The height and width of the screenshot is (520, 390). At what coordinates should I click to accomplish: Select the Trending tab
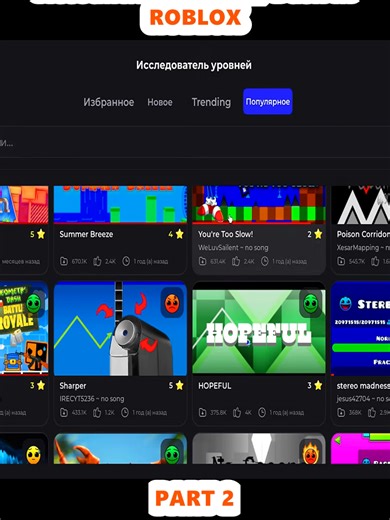[211, 102]
